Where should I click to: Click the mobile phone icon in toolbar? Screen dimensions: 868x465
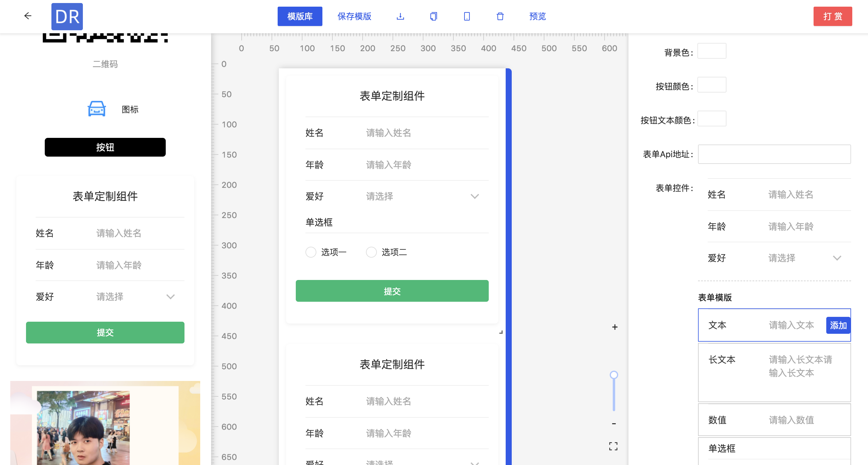point(467,16)
